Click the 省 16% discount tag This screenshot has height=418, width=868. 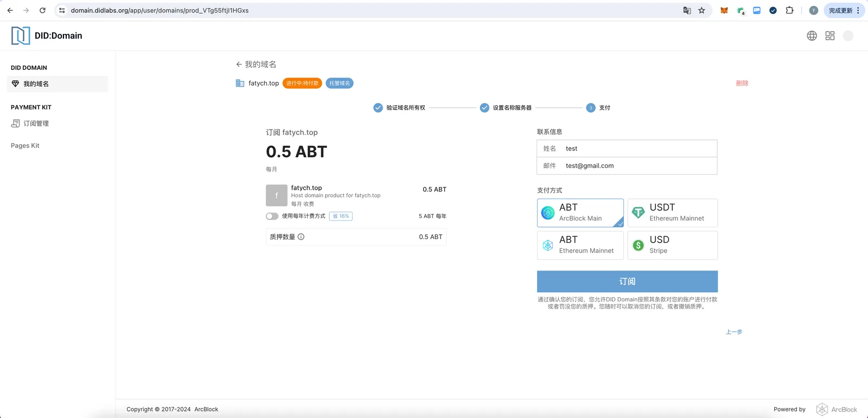(x=341, y=216)
